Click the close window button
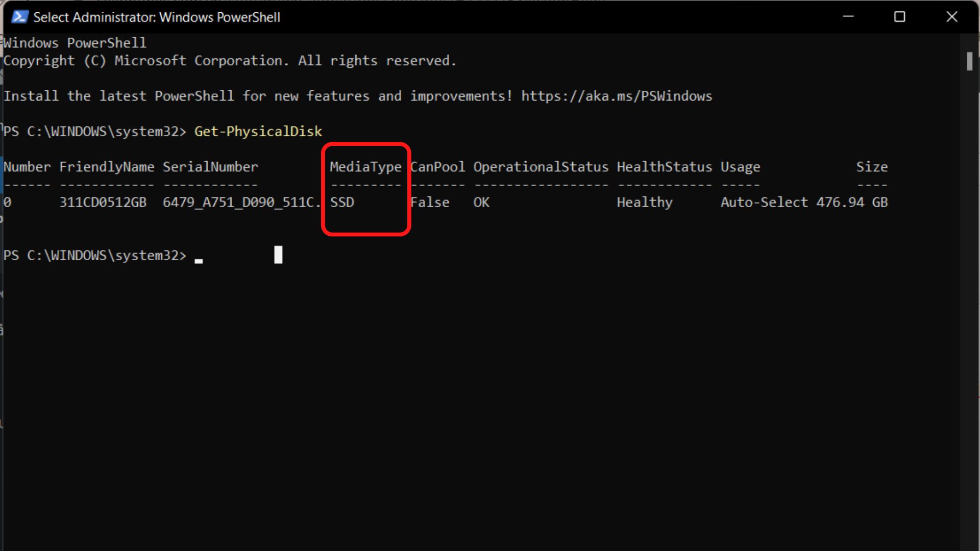Screen dimensions: 980x551 tap(952, 17)
